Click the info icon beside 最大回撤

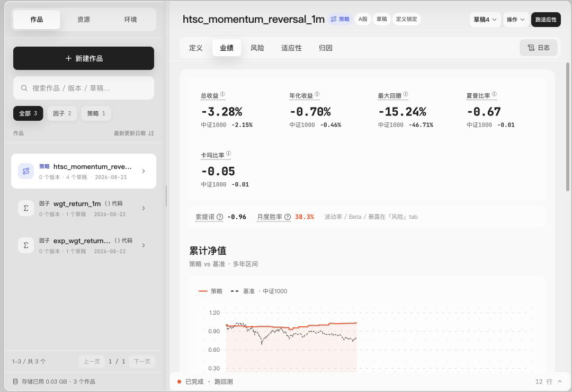[406, 94]
